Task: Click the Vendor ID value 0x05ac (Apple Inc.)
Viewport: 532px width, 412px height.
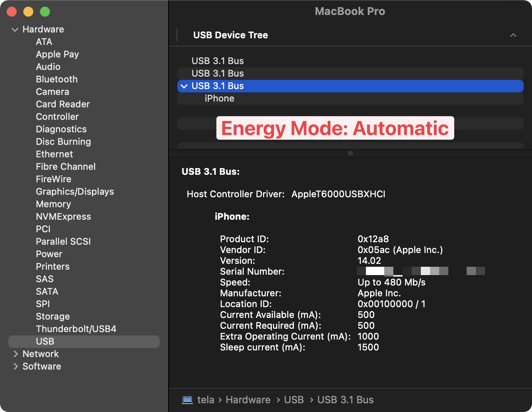Action: [x=400, y=250]
